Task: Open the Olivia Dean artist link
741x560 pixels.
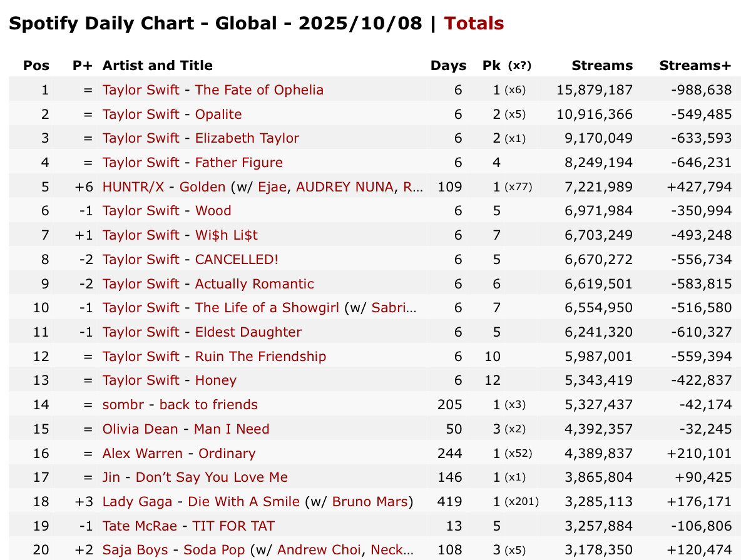Action: click(141, 429)
